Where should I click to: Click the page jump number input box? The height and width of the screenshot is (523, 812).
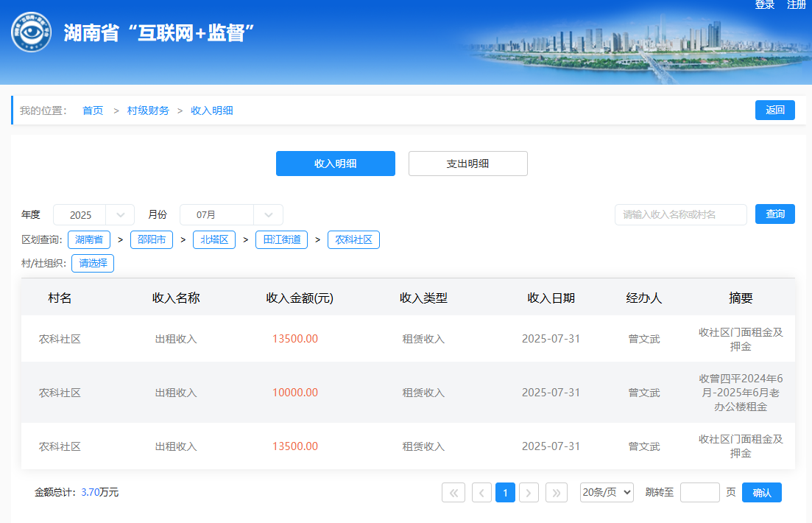(699, 493)
